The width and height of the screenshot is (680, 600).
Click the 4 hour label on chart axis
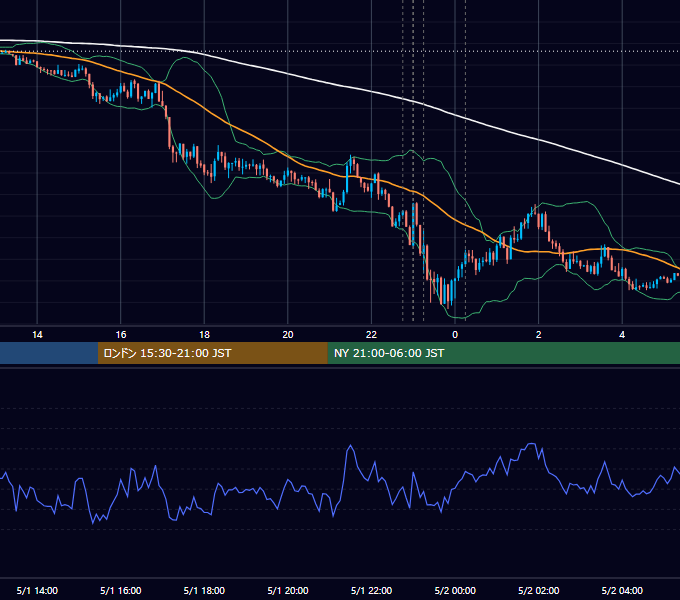(622, 335)
